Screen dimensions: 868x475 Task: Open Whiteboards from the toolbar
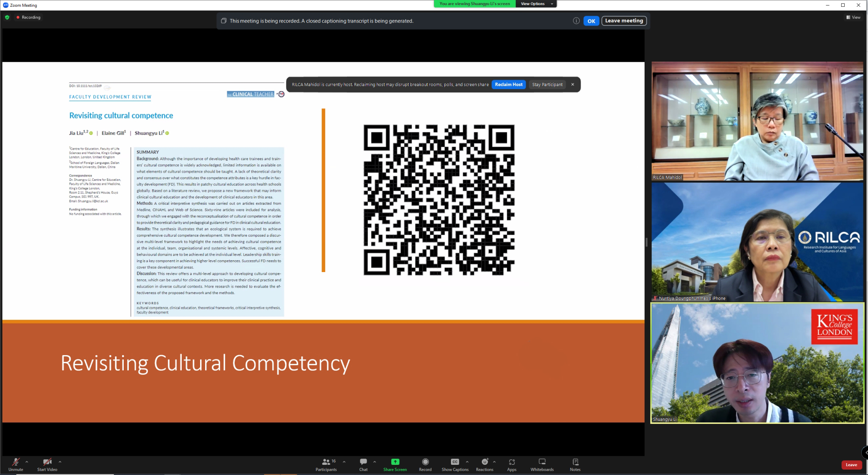click(542, 462)
